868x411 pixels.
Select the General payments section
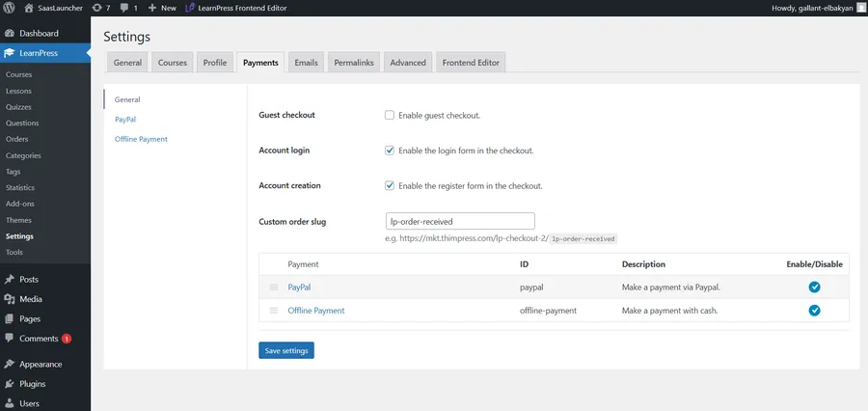tap(127, 99)
